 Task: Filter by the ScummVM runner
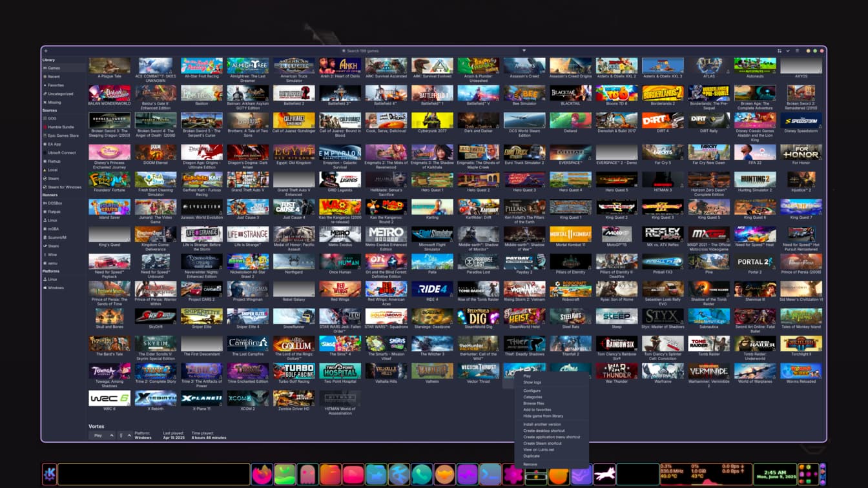(63, 238)
